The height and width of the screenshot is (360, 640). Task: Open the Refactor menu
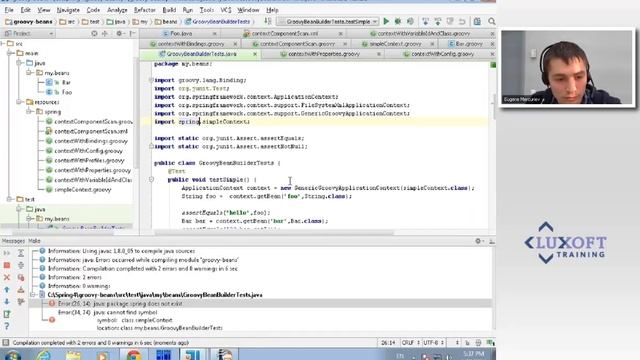click(144, 10)
